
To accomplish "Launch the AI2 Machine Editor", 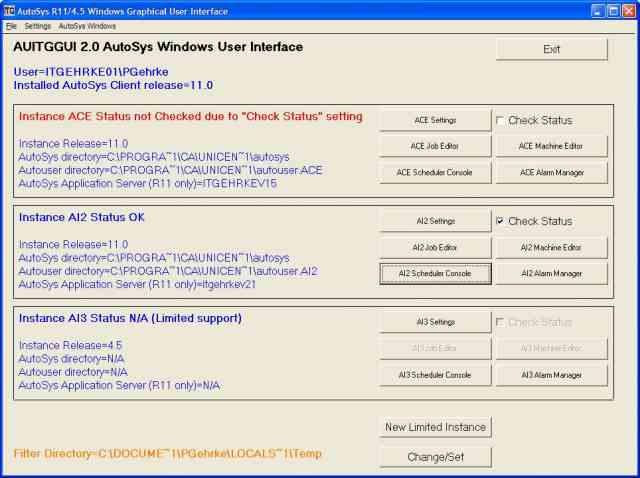I will click(x=551, y=247).
